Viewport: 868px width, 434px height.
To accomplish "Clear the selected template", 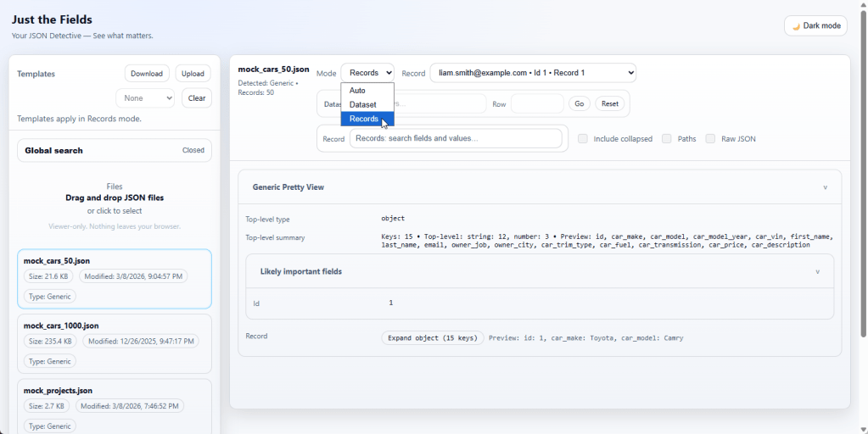I will (x=197, y=98).
